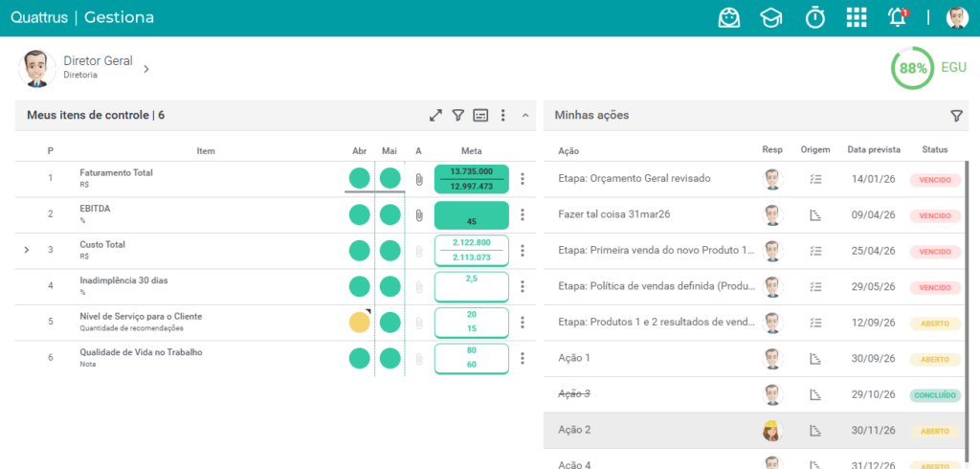Screen dimensions: 980x469
Task: Open the apps grid icon
Action: tap(857, 17)
